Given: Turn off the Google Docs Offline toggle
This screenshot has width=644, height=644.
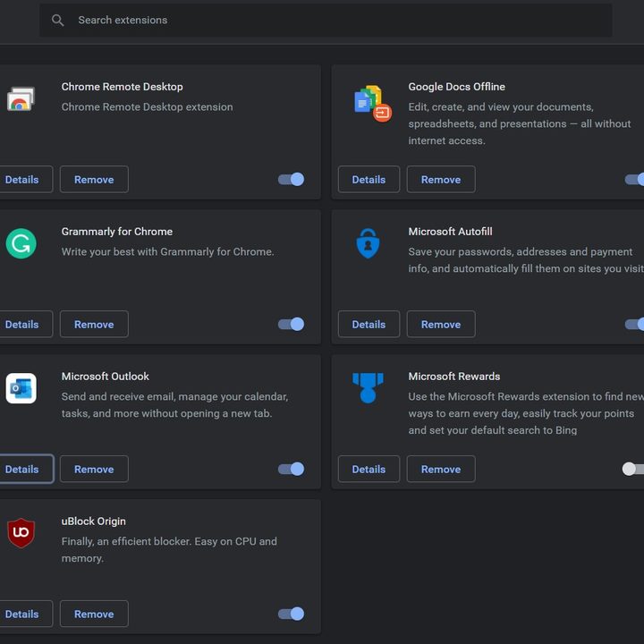Looking at the screenshot, I should tap(635, 179).
